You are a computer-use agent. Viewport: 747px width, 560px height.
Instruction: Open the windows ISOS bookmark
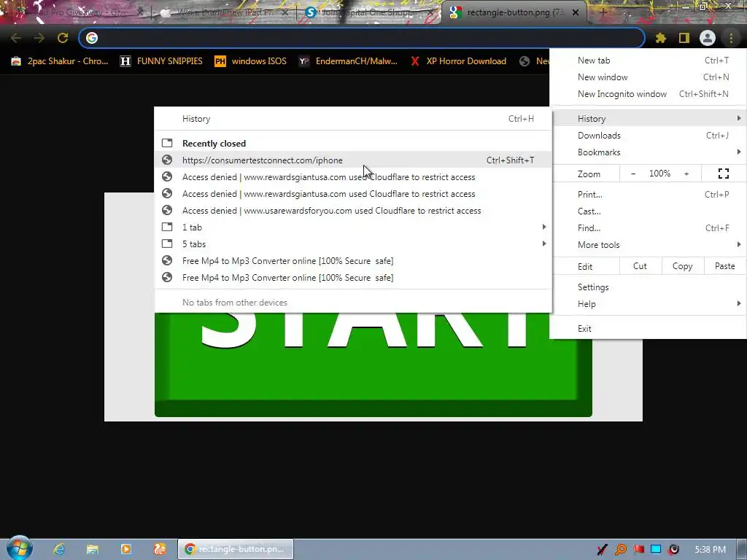click(x=251, y=61)
